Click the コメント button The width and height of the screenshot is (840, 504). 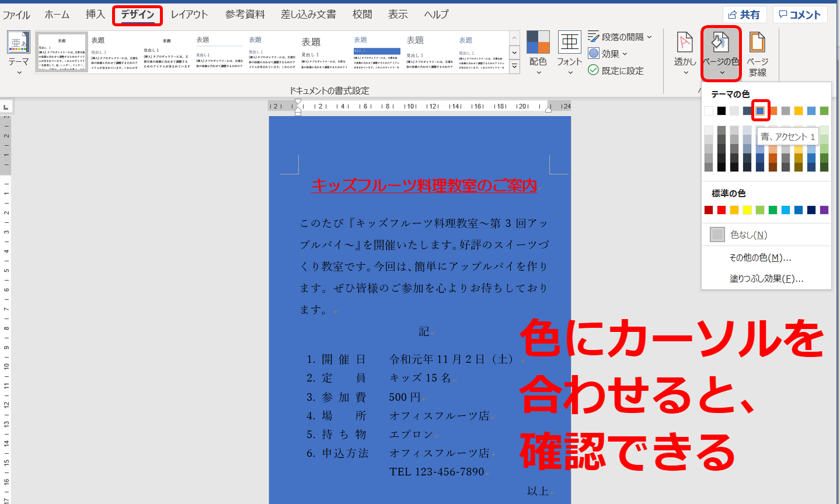click(x=800, y=15)
